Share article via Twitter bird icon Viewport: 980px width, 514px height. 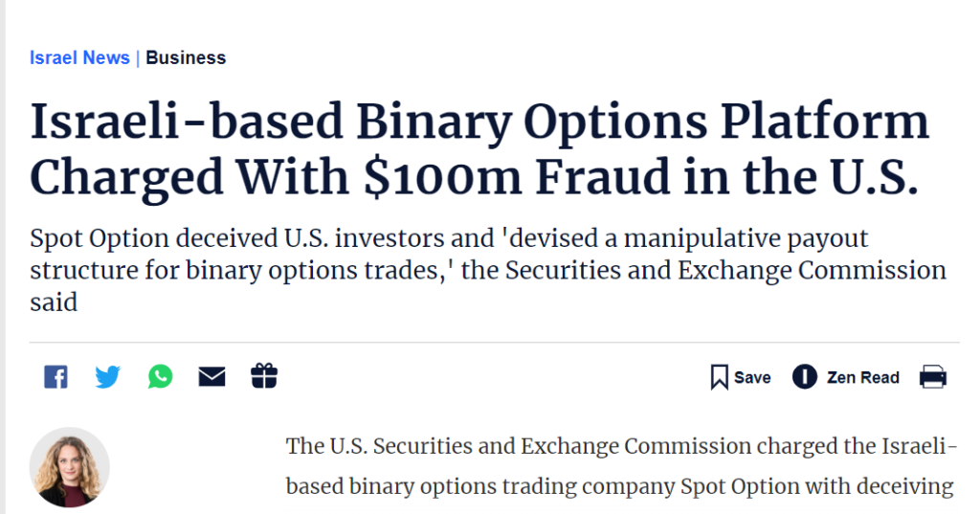point(107,377)
